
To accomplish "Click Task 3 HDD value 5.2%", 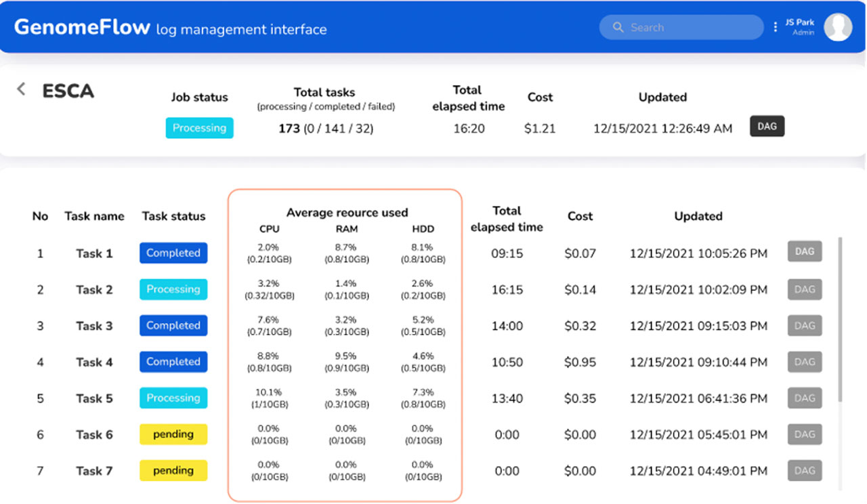I will [423, 320].
